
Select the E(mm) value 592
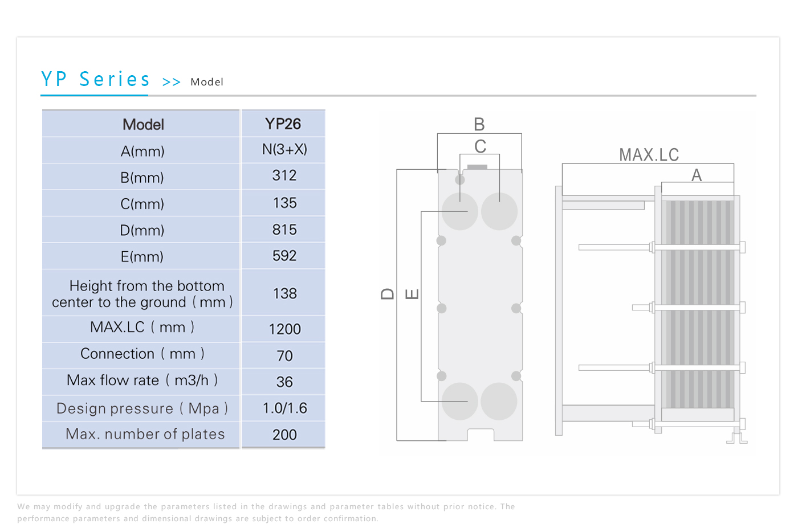click(284, 256)
